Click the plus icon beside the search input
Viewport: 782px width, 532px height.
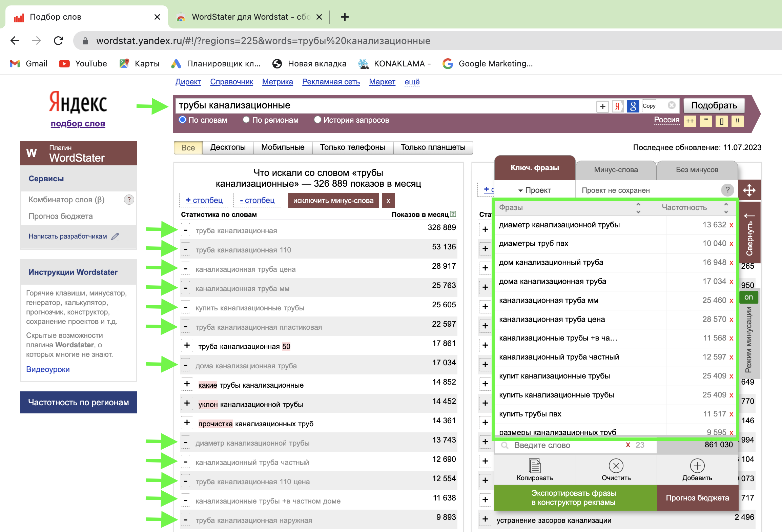603,106
